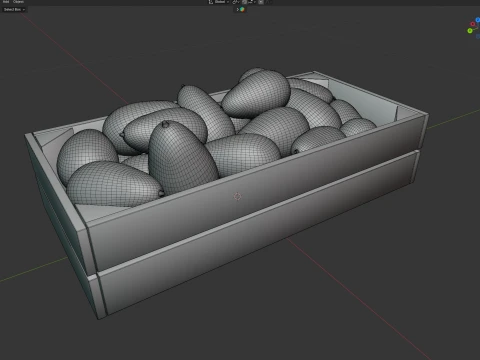Open the snapping options dropdown
The height and width of the screenshot is (360, 480).
(252, 2)
